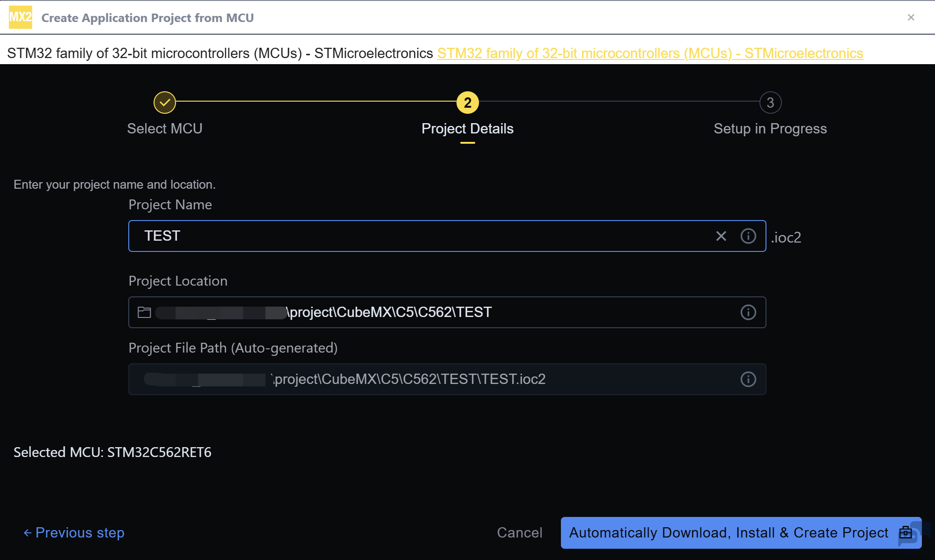Open the Setup in Progress step label
The image size is (935, 560).
coord(770,129)
